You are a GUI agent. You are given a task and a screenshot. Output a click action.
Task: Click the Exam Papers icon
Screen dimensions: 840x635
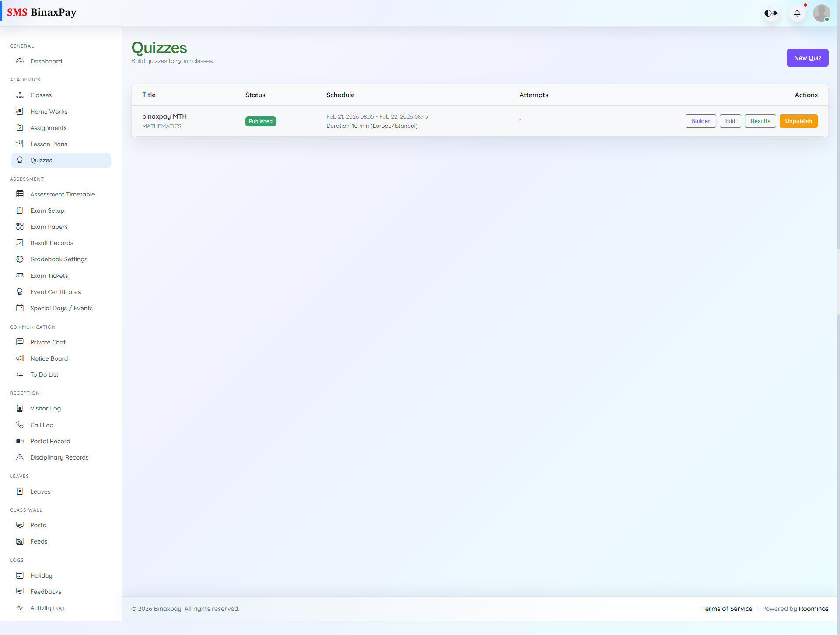[x=20, y=226]
